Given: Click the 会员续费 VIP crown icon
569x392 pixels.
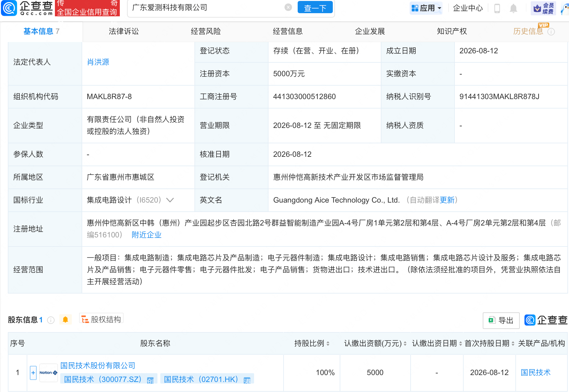Looking at the screenshot, I should [x=544, y=8].
